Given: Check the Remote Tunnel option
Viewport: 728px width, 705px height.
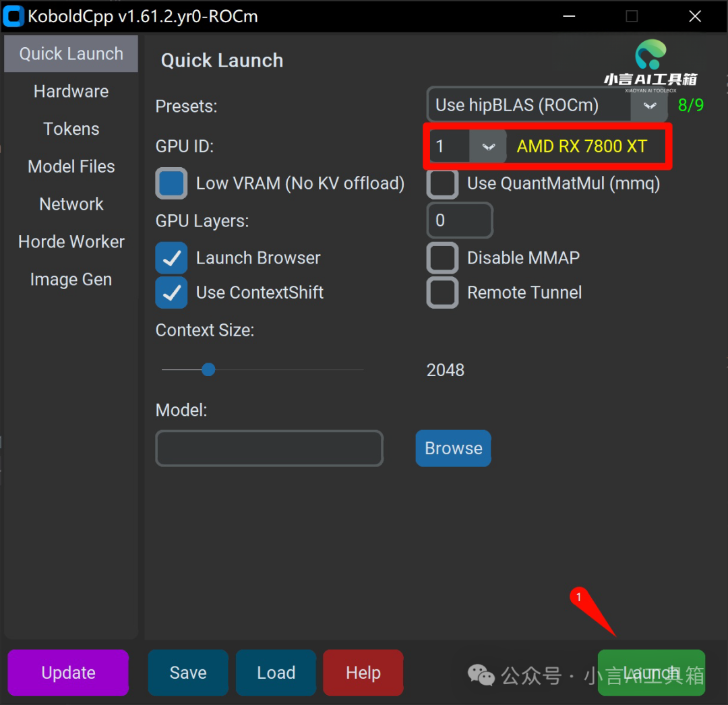Looking at the screenshot, I should (442, 293).
